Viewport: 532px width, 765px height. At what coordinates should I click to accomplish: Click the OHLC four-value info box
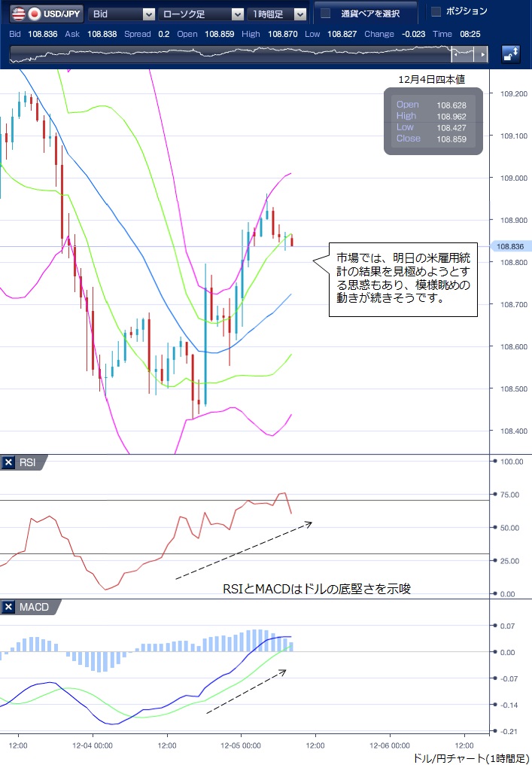(x=433, y=122)
